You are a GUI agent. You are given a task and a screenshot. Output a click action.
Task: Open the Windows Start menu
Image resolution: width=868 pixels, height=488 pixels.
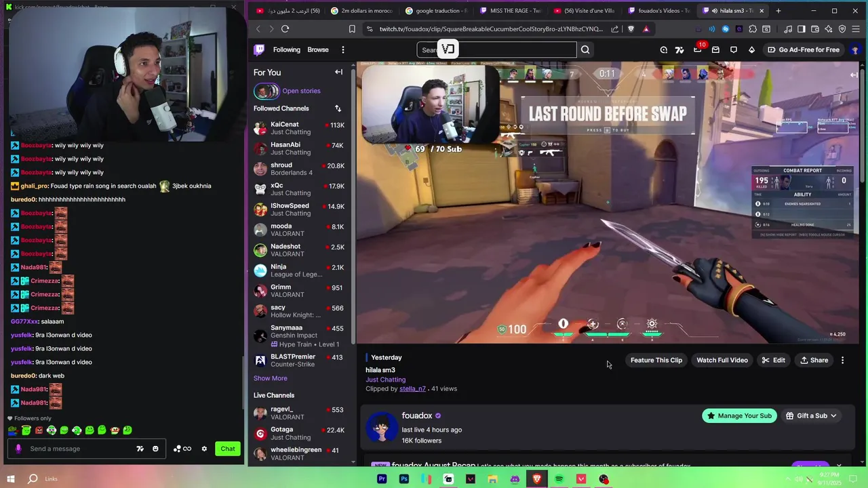tap(9, 479)
